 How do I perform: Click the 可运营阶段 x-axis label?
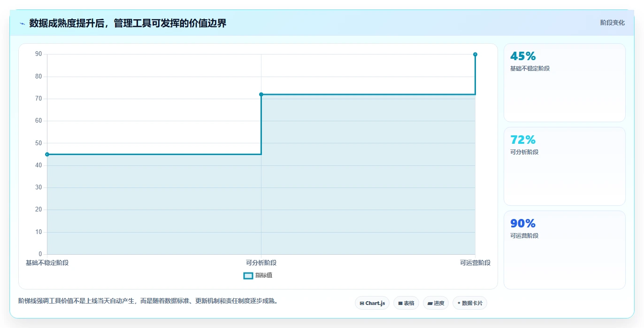click(x=475, y=263)
